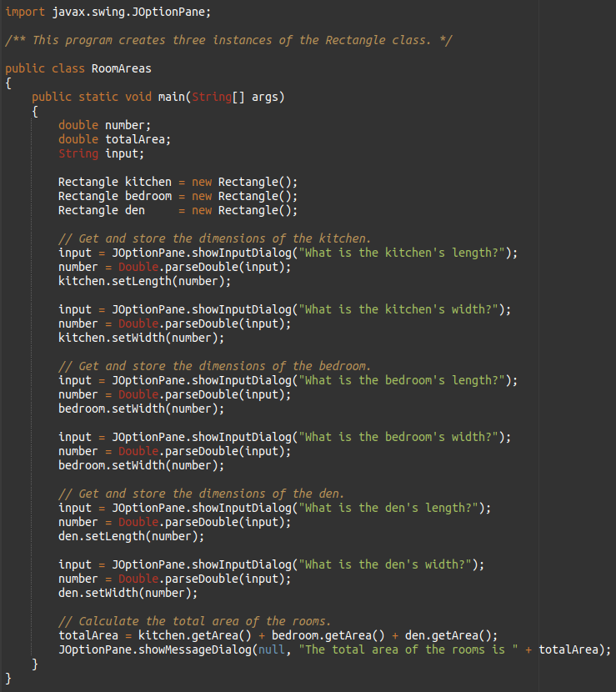Click the import javax.swing.JOptionPane statement
Viewport: 616px width, 692px height.
[x=108, y=13]
